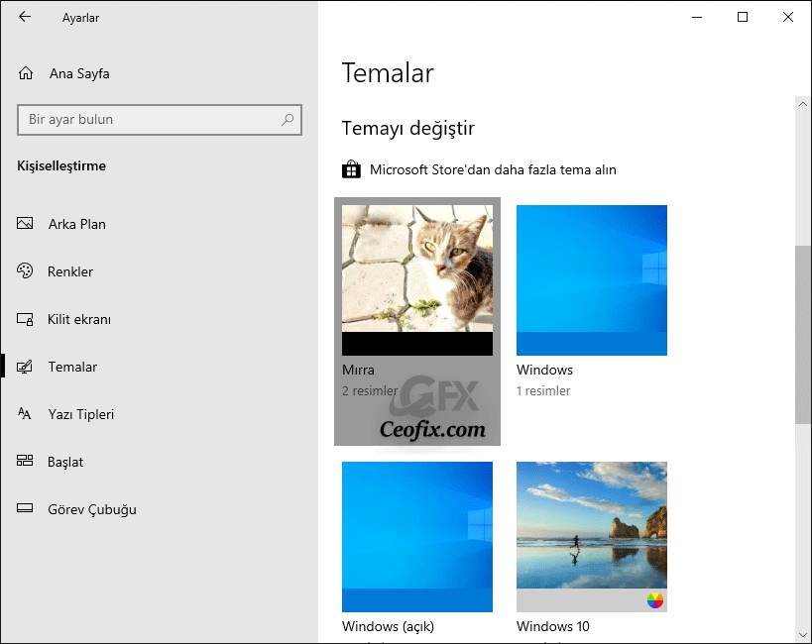Open the Arka Plan section
Viewport: 812px width, 644px height.
77,224
